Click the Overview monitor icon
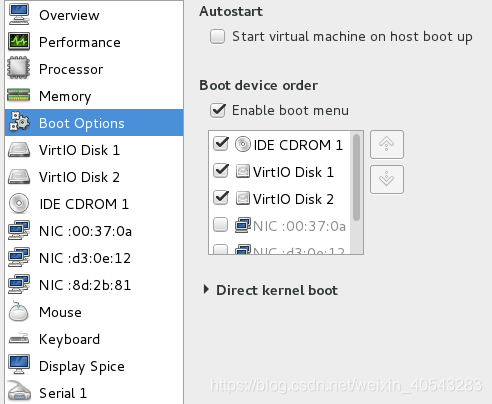This screenshot has width=492, height=404. pos(19,14)
